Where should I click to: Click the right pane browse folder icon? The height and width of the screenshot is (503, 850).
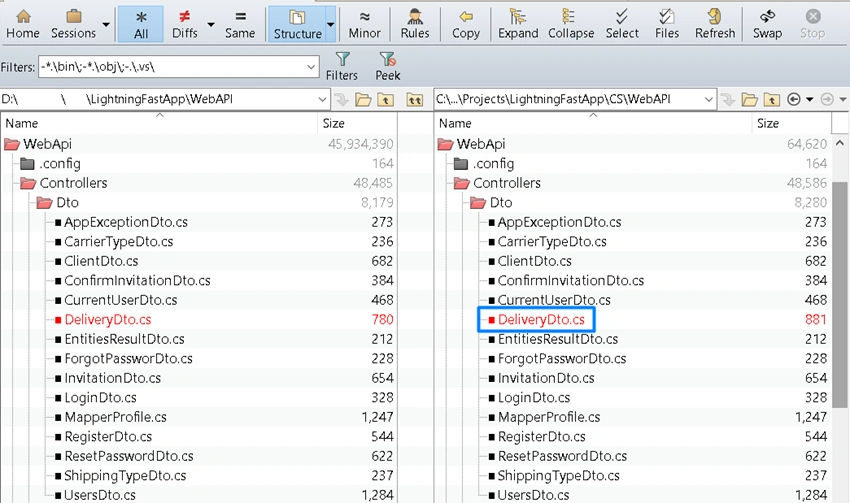(x=749, y=100)
